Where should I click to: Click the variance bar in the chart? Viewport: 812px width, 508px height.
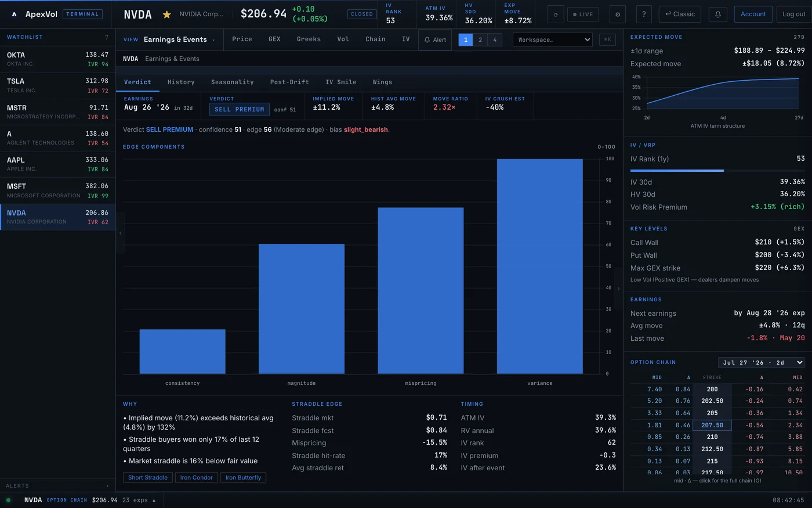pos(540,266)
